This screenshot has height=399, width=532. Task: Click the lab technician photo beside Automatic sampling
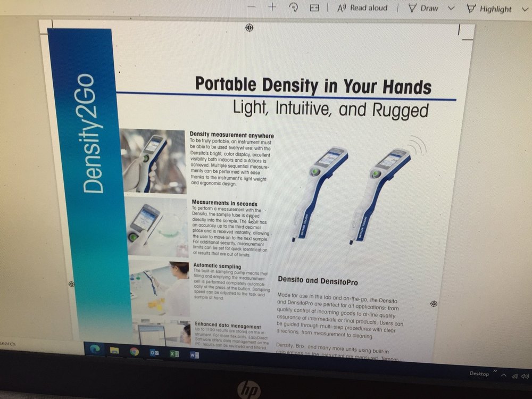click(160, 288)
